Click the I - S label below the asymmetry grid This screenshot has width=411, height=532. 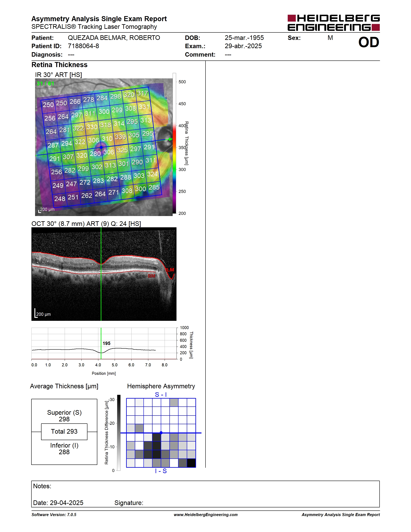point(161,471)
